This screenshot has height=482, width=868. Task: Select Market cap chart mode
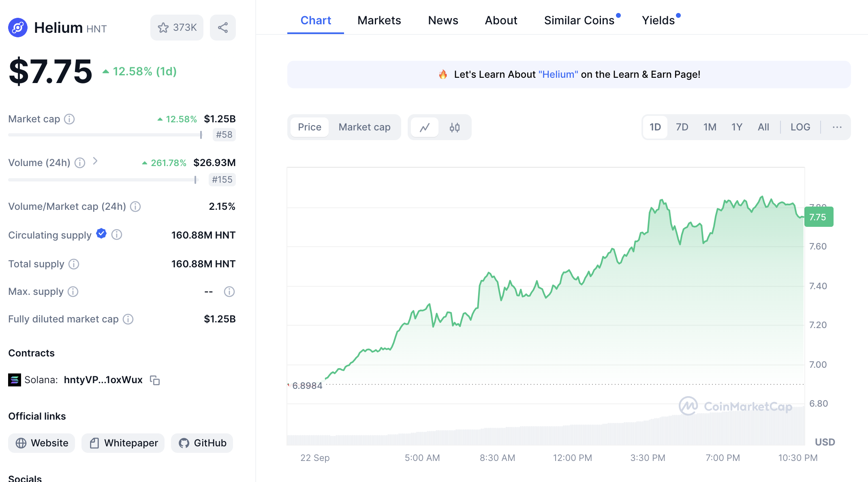pyautogui.click(x=365, y=127)
